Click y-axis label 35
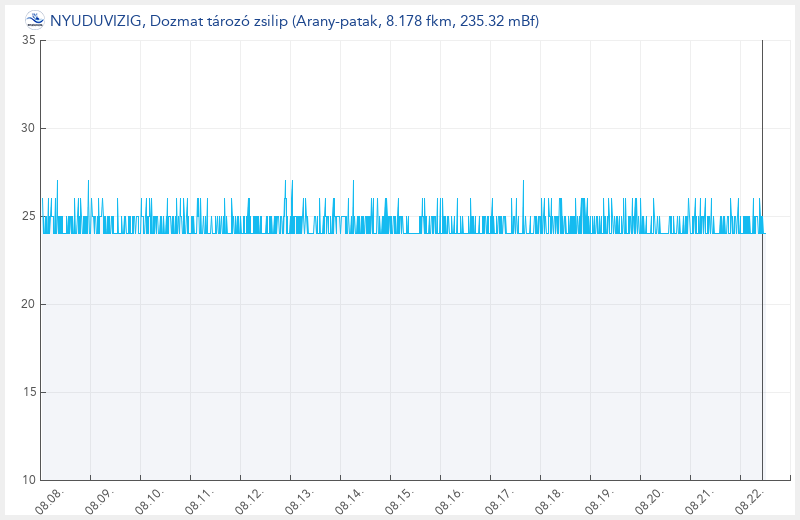 click(29, 40)
